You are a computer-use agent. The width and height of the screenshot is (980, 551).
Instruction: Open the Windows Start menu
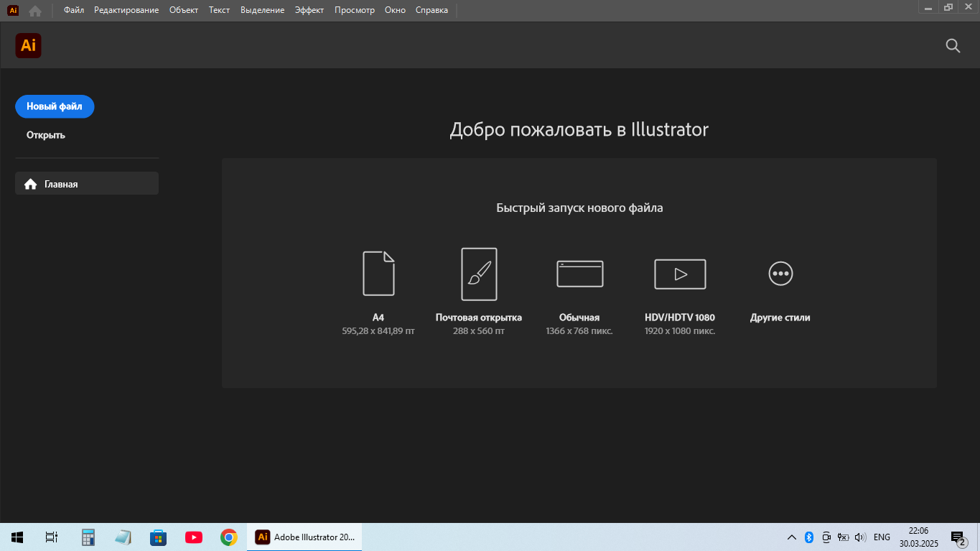[17, 537]
